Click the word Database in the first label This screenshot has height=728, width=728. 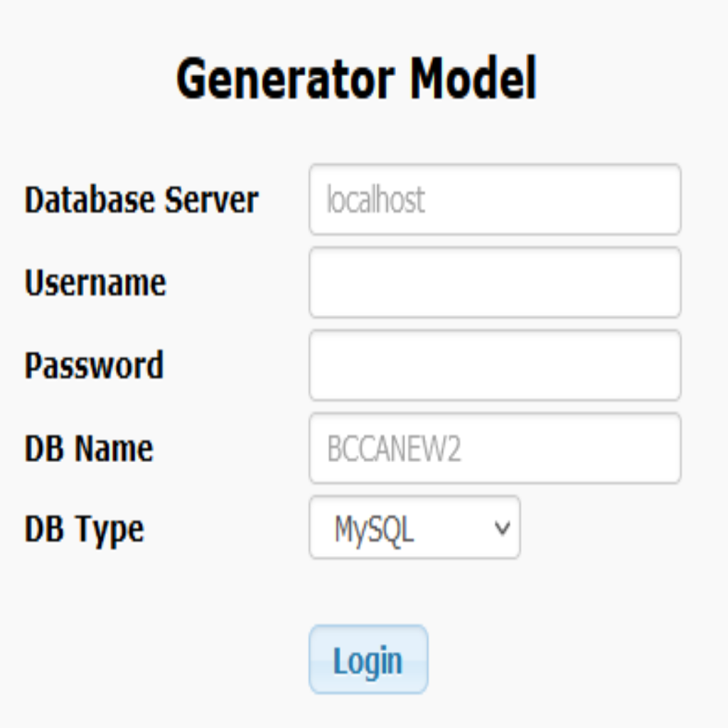tap(90, 200)
